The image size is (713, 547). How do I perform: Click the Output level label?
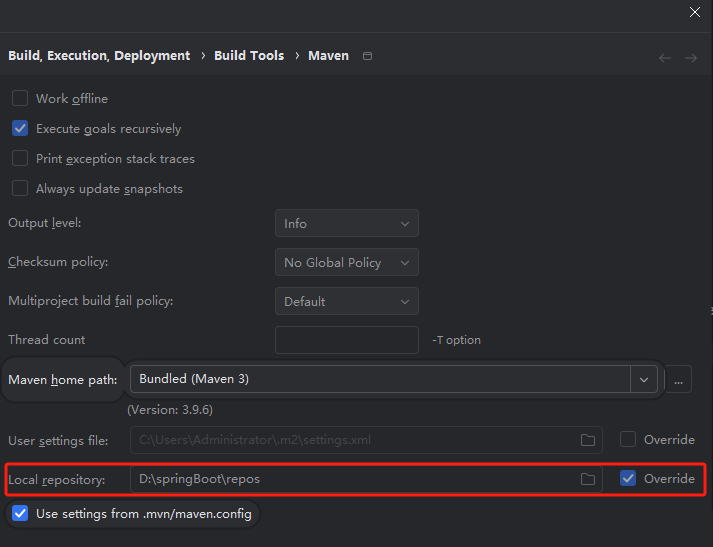[45, 223]
